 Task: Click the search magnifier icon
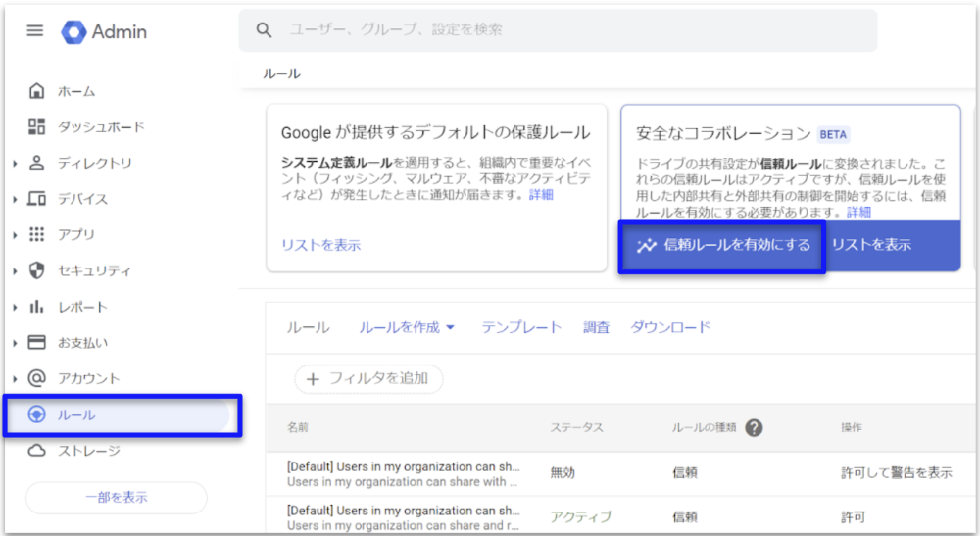click(x=264, y=30)
